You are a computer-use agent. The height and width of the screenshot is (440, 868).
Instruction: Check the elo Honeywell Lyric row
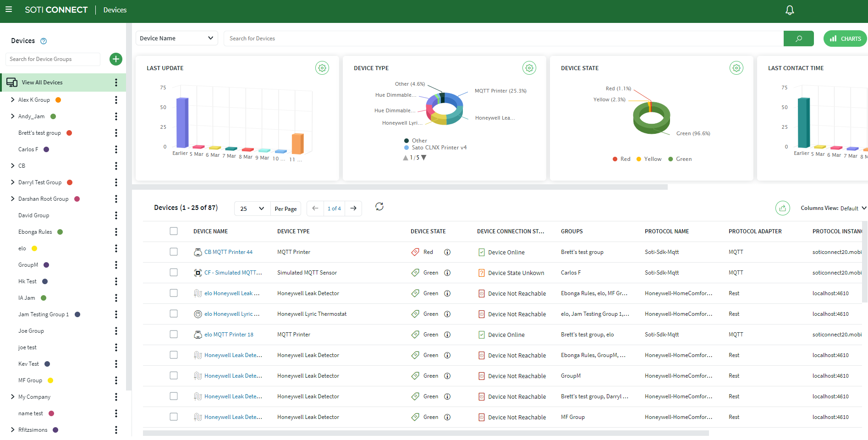tap(174, 313)
